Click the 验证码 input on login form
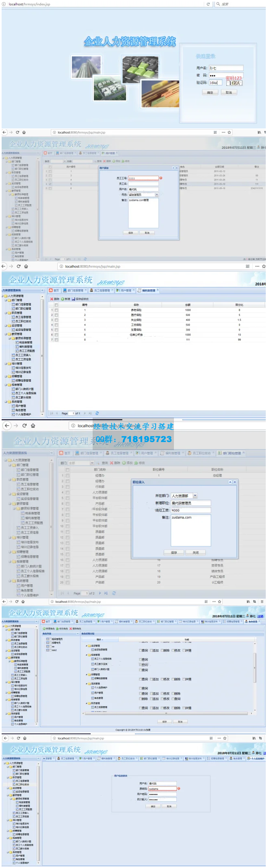Screen dimensions: 267x868 (216, 83)
